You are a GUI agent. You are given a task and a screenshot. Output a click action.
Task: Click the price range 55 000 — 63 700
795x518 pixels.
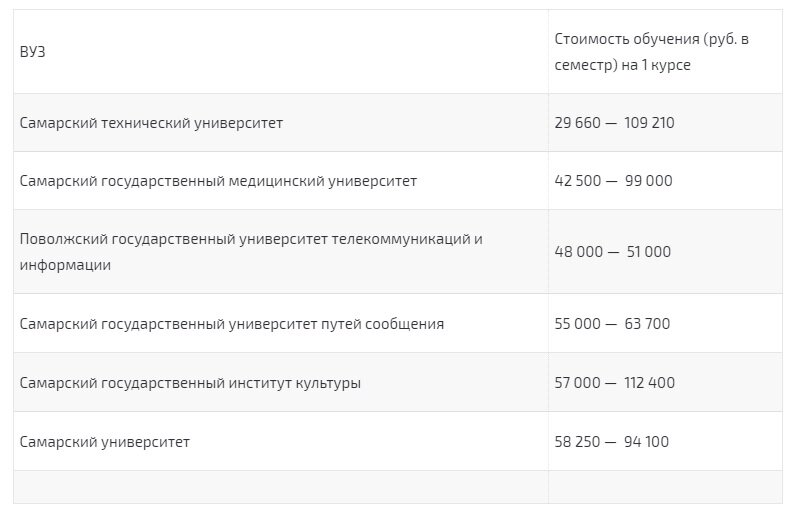(x=612, y=324)
